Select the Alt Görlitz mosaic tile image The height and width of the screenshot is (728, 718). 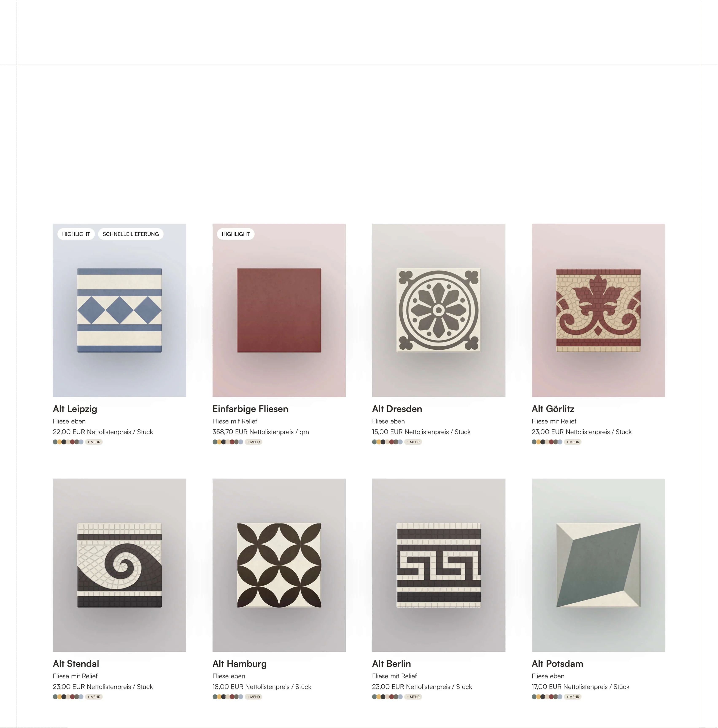point(598,310)
